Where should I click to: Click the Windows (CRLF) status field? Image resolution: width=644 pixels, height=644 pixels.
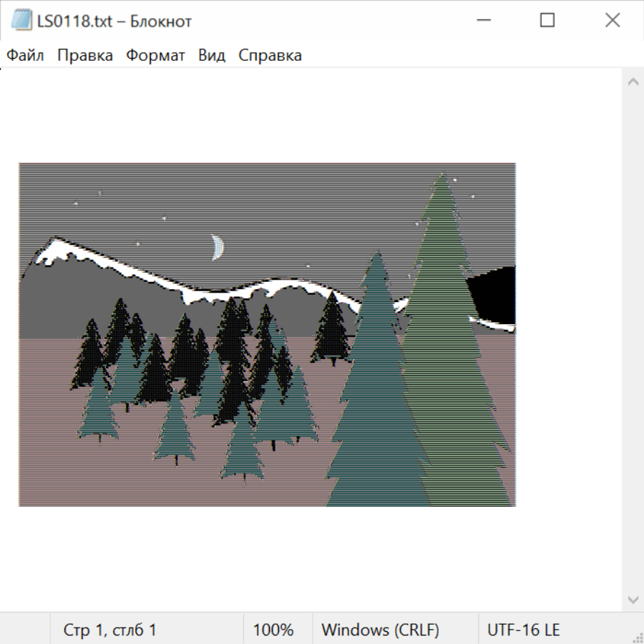[380, 630]
